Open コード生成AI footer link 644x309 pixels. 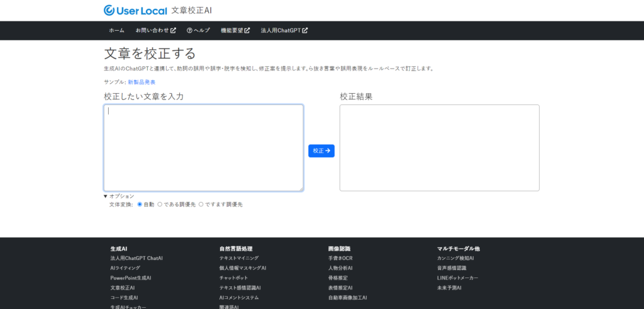click(x=124, y=298)
